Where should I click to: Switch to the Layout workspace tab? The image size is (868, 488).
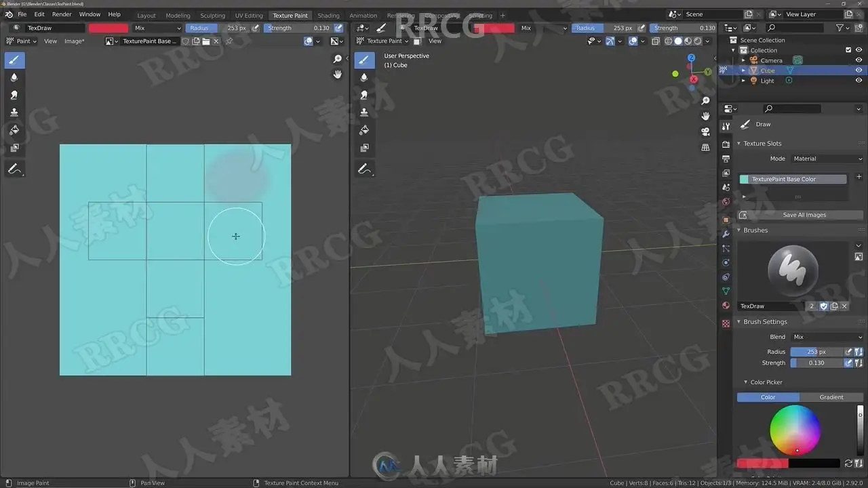point(146,16)
